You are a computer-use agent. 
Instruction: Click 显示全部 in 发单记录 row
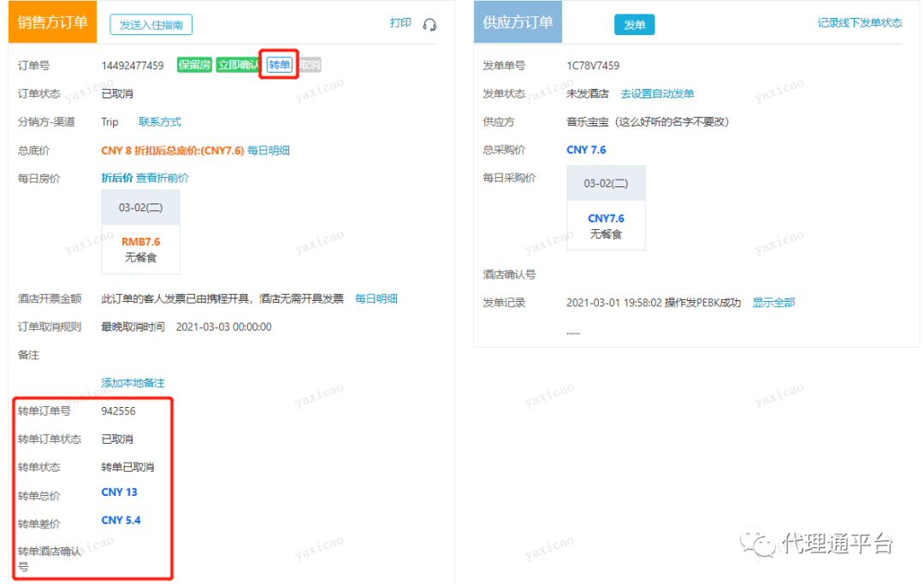(x=773, y=303)
